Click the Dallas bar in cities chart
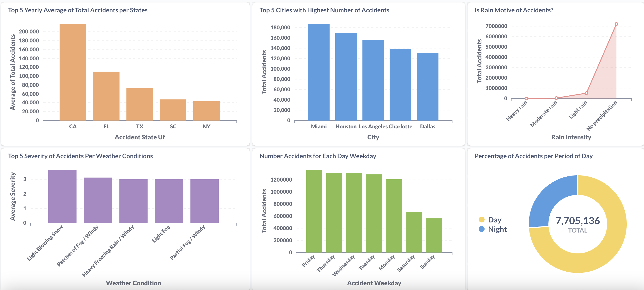 point(428,87)
